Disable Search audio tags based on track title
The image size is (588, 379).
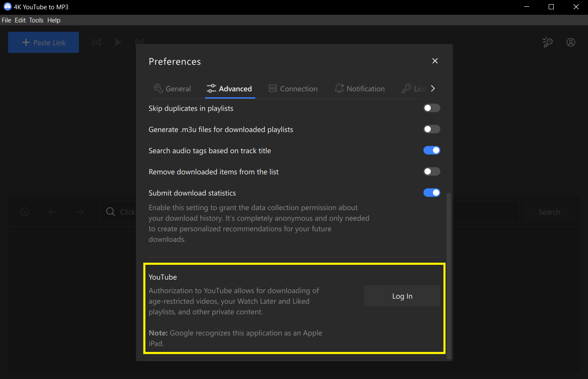click(432, 151)
